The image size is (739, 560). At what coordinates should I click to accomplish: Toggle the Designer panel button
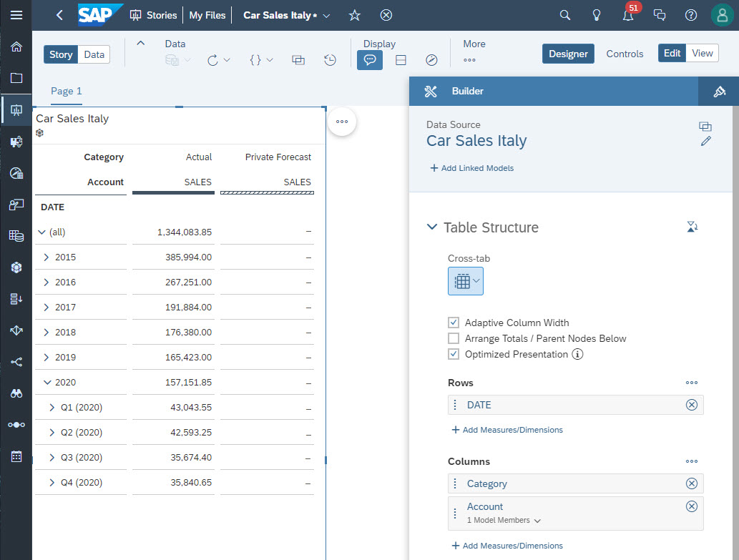568,54
